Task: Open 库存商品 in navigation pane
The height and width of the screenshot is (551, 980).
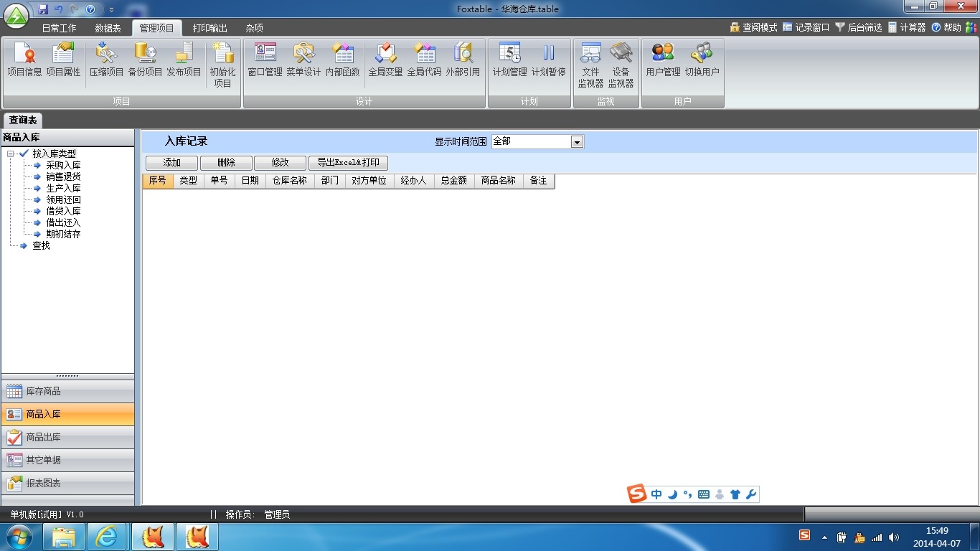Action: tap(67, 391)
